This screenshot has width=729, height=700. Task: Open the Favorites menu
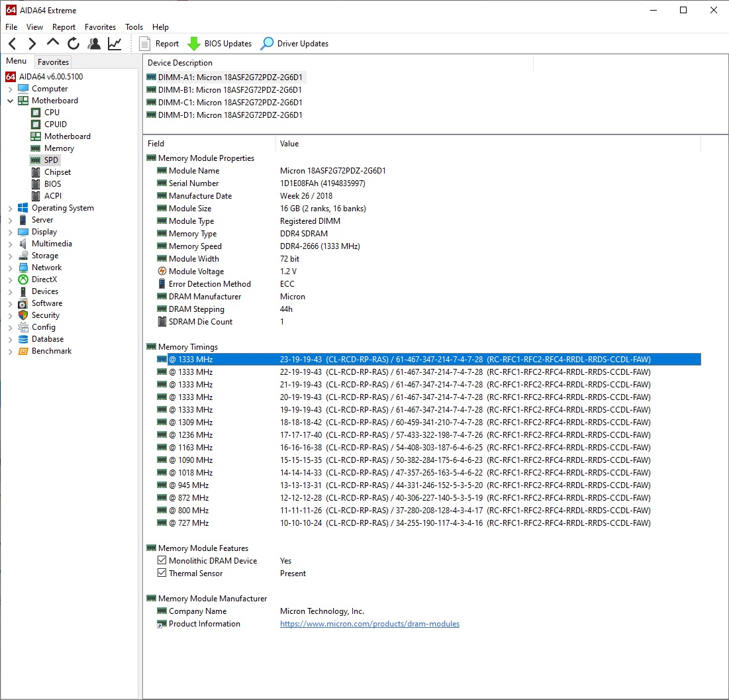coord(100,27)
